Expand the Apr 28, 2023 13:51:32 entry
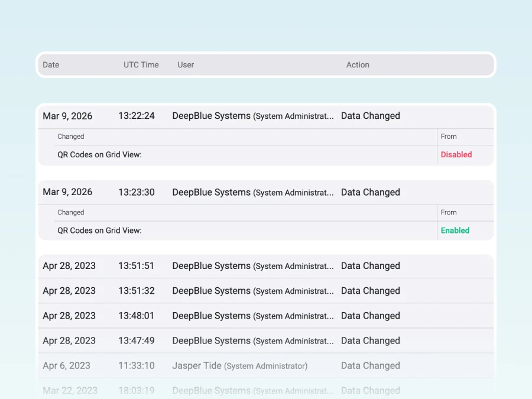532x399 pixels. click(266, 291)
